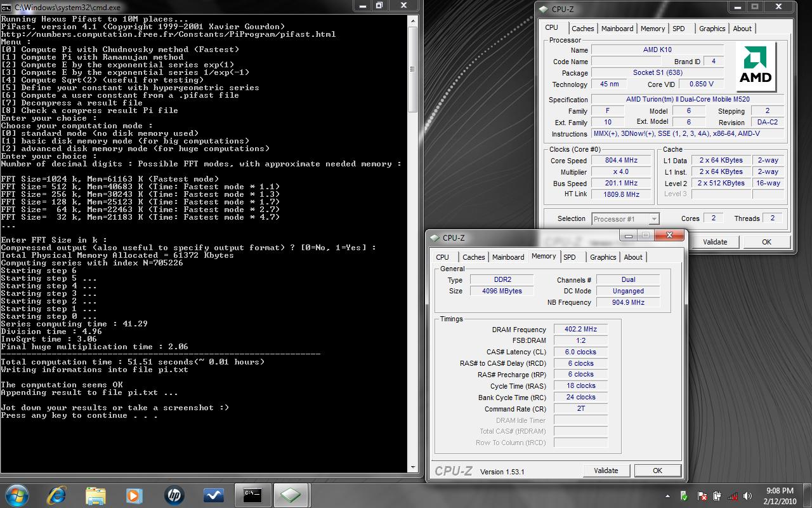812x508 pixels.
Task: Click the Core Speed 804.4 MHz value
Action: 621,161
